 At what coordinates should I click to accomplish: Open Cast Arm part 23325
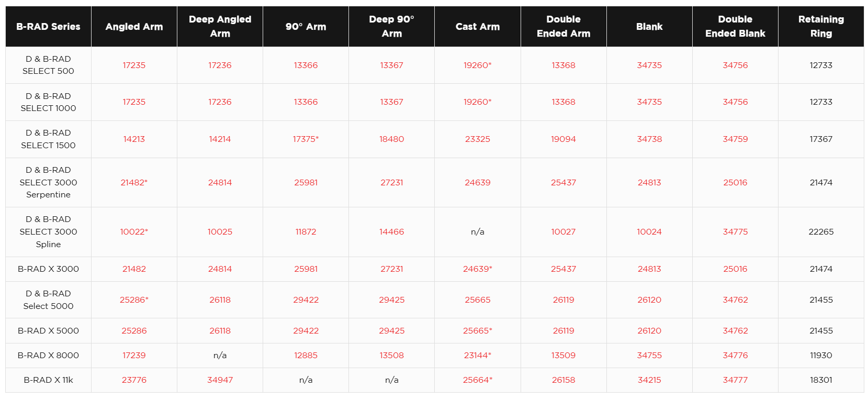[478, 139]
